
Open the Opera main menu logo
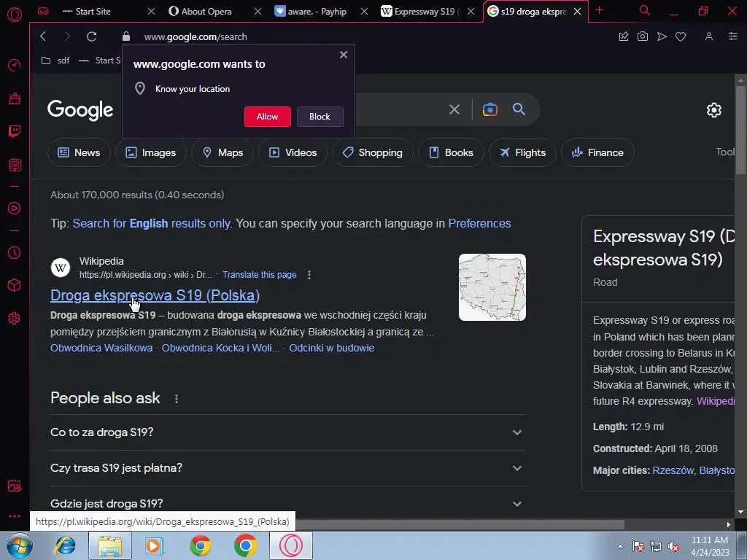(15, 15)
